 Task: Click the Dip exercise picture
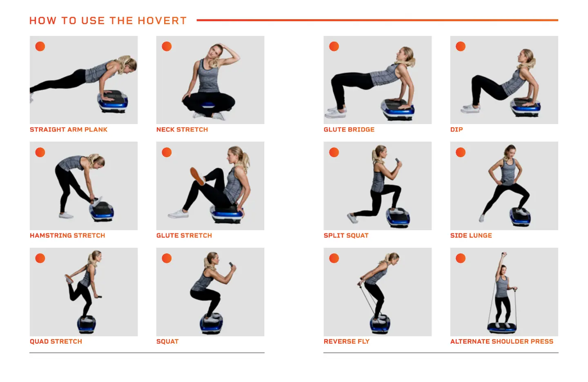pyautogui.click(x=504, y=80)
